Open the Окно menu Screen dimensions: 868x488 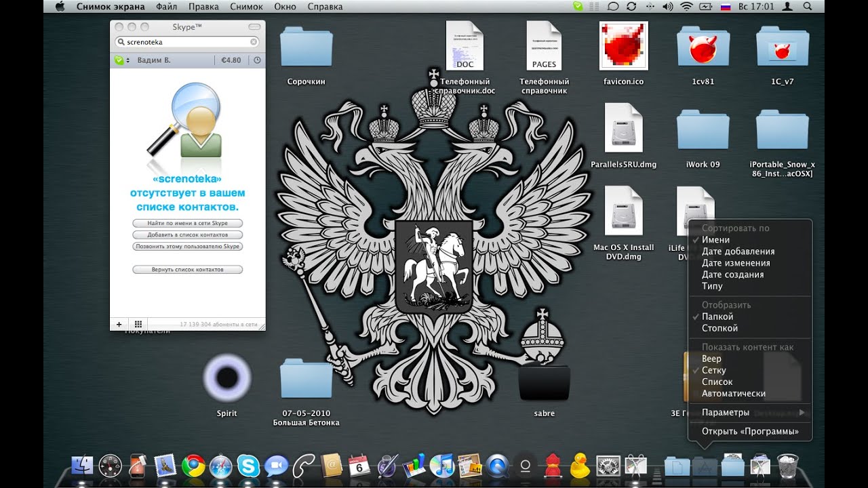pyautogui.click(x=285, y=6)
